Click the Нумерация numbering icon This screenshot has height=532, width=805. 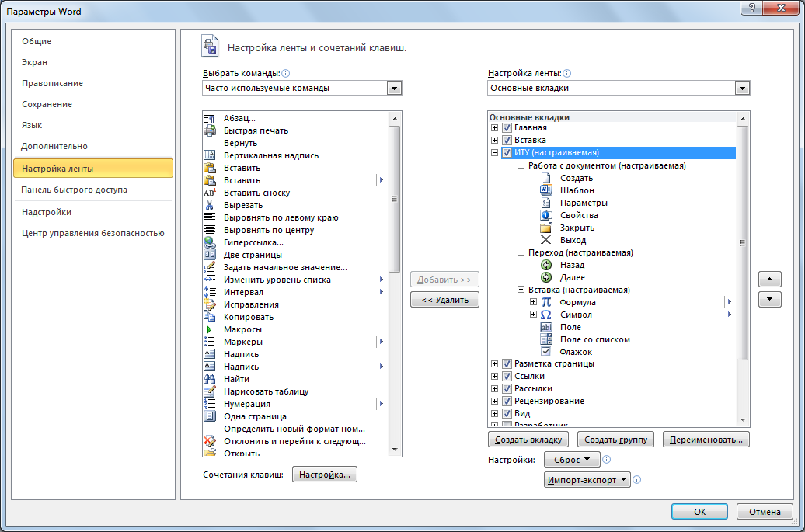(x=210, y=404)
